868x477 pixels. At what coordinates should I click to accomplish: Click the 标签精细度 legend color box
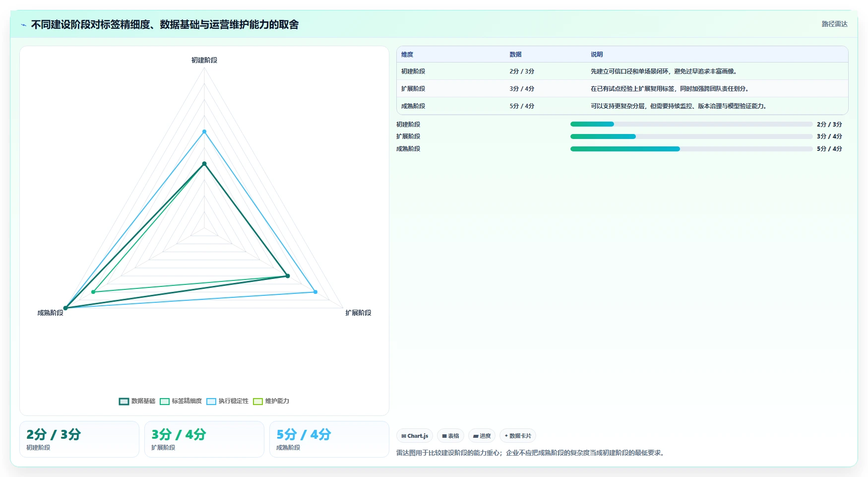tap(165, 402)
